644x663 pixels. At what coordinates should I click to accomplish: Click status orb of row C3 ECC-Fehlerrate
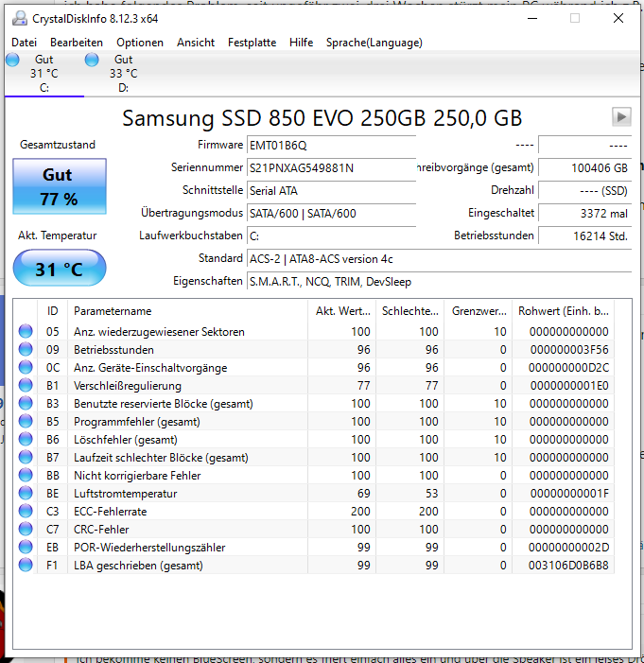click(x=26, y=511)
